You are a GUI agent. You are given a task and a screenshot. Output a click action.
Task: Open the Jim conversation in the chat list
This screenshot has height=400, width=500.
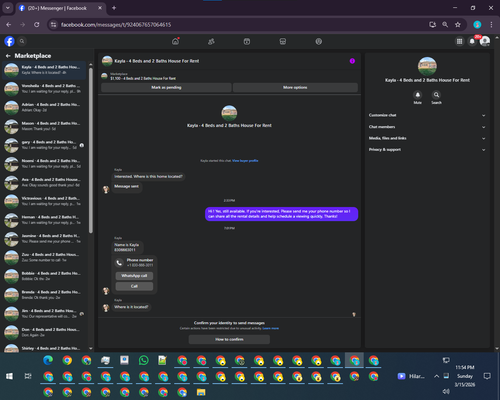point(44,314)
